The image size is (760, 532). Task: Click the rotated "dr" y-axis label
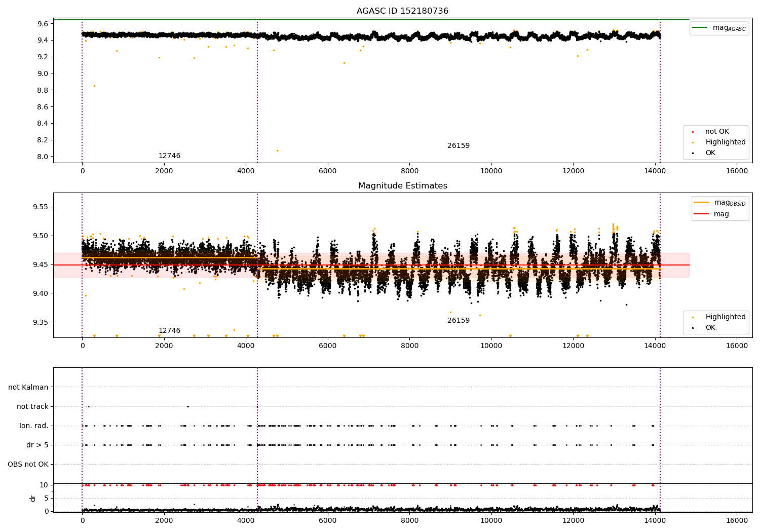pos(33,498)
